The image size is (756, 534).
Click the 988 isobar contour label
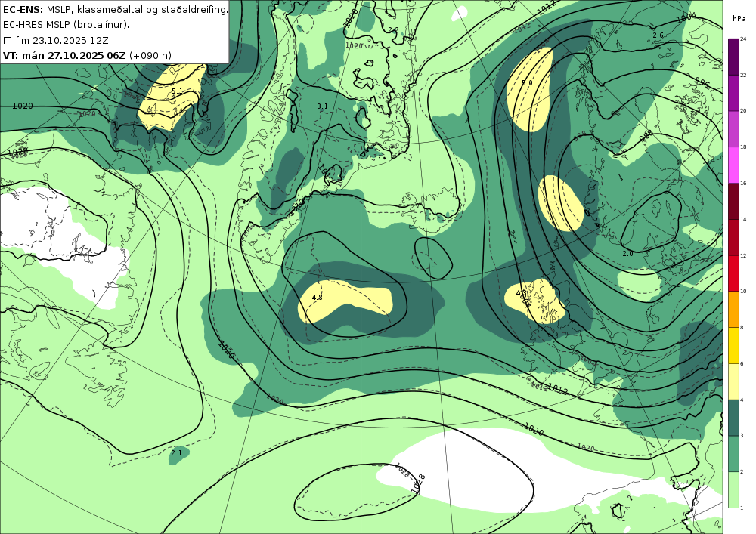[x=646, y=136]
